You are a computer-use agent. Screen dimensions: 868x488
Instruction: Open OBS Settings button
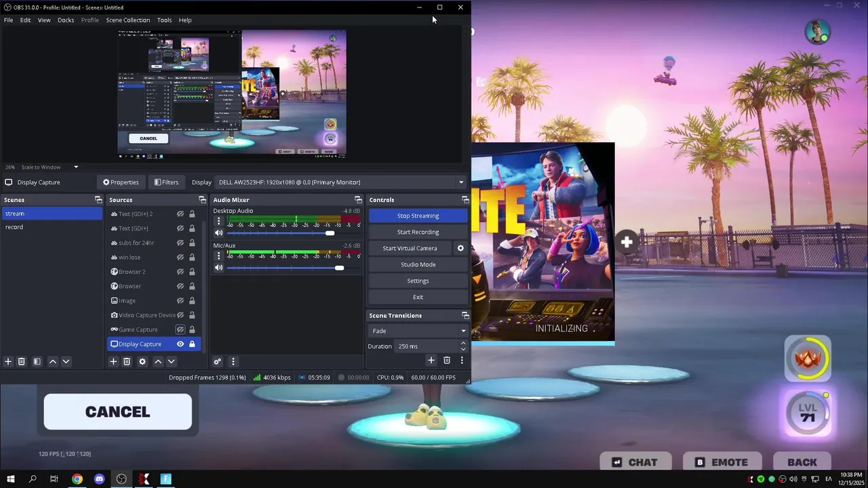click(x=418, y=281)
